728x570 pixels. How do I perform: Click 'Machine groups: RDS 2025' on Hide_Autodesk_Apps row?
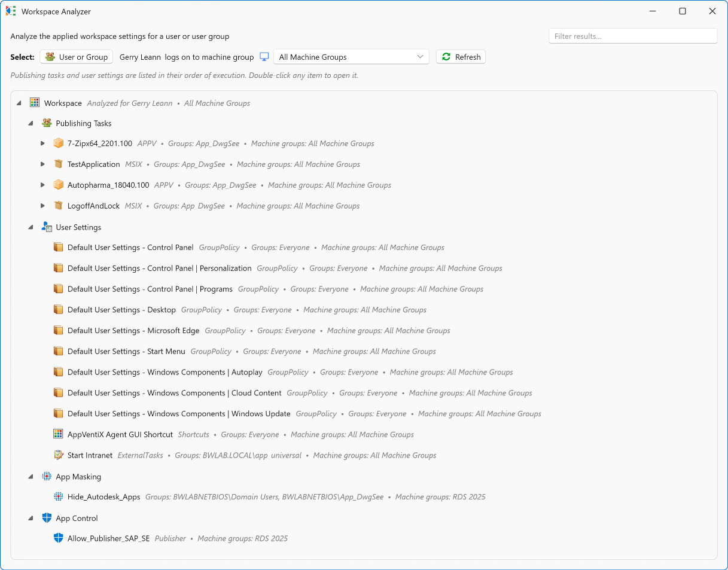coord(440,496)
